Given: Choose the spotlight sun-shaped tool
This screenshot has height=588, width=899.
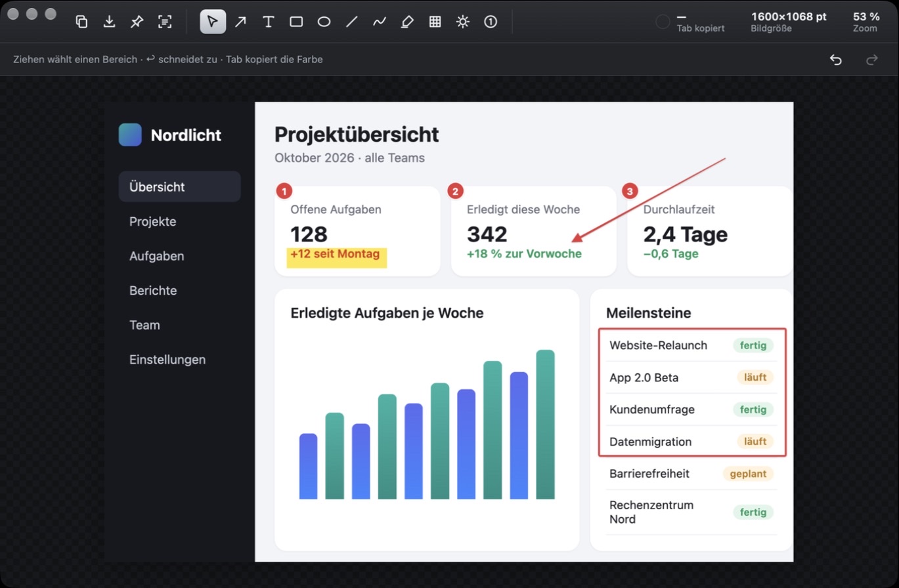Looking at the screenshot, I should coord(463,22).
